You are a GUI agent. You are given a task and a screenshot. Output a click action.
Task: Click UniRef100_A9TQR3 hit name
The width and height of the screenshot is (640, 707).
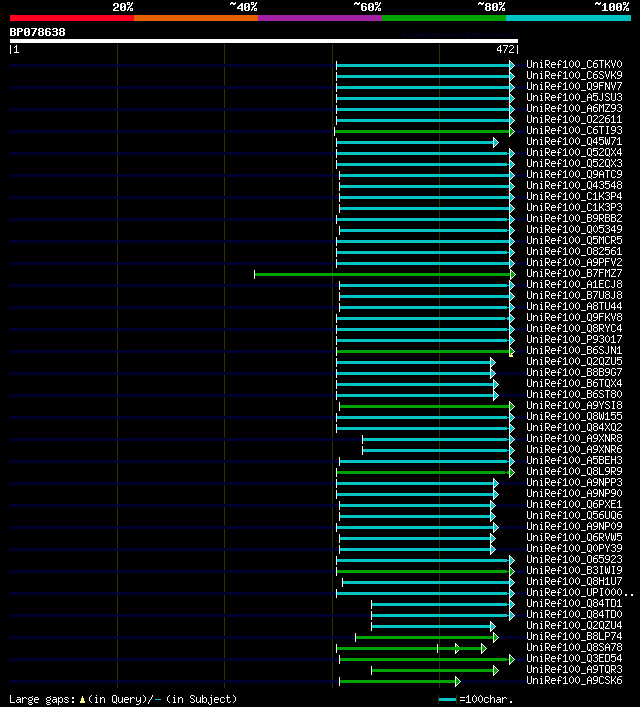[574, 670]
